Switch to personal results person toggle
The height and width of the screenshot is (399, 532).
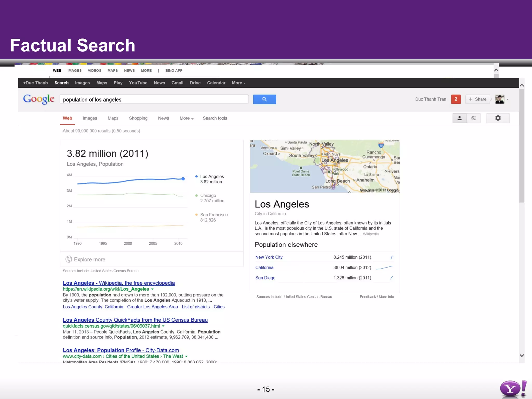(459, 118)
